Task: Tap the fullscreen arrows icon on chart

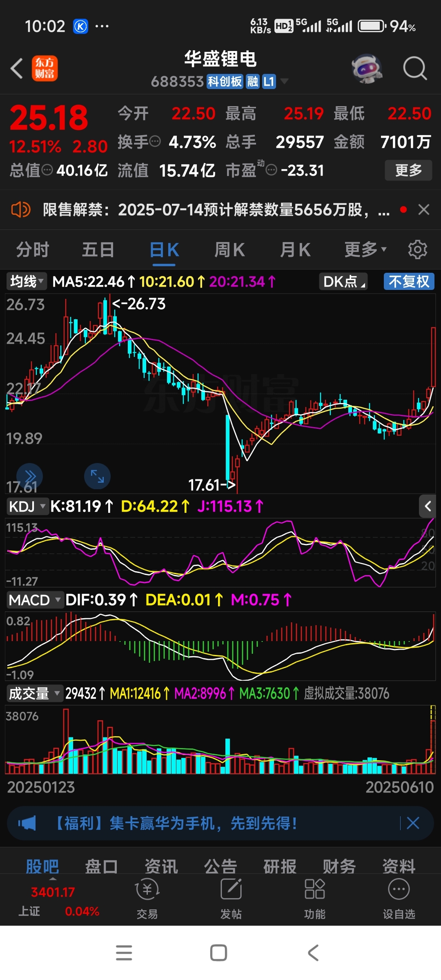Action: [x=97, y=476]
